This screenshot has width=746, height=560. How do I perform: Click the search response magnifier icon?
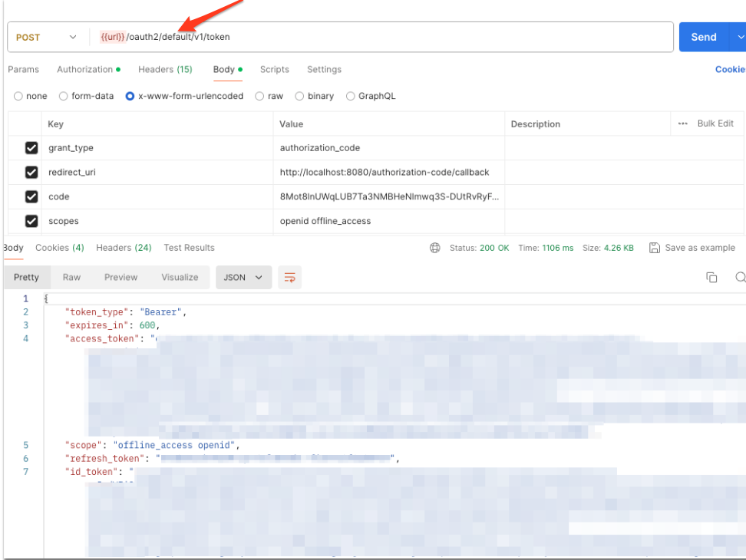740,278
